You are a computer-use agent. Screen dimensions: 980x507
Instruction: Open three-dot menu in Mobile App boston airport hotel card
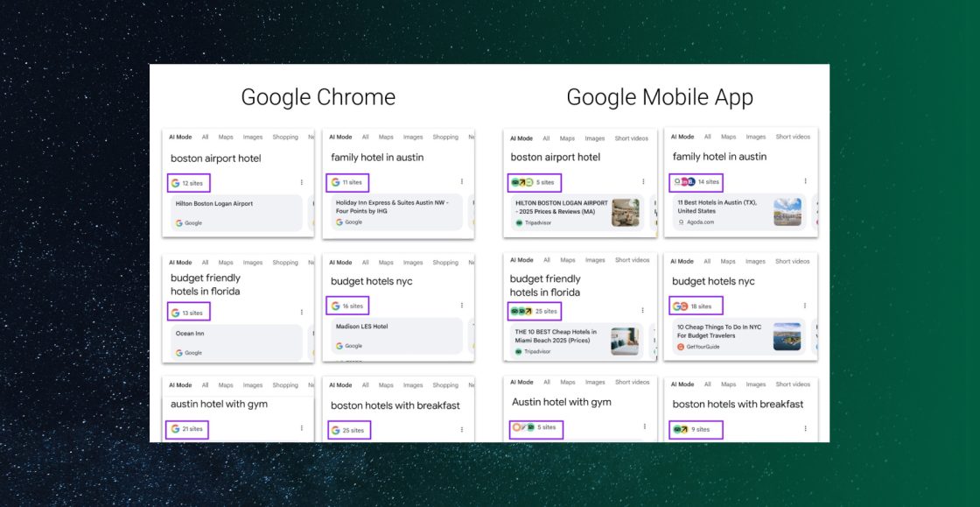pyautogui.click(x=643, y=182)
